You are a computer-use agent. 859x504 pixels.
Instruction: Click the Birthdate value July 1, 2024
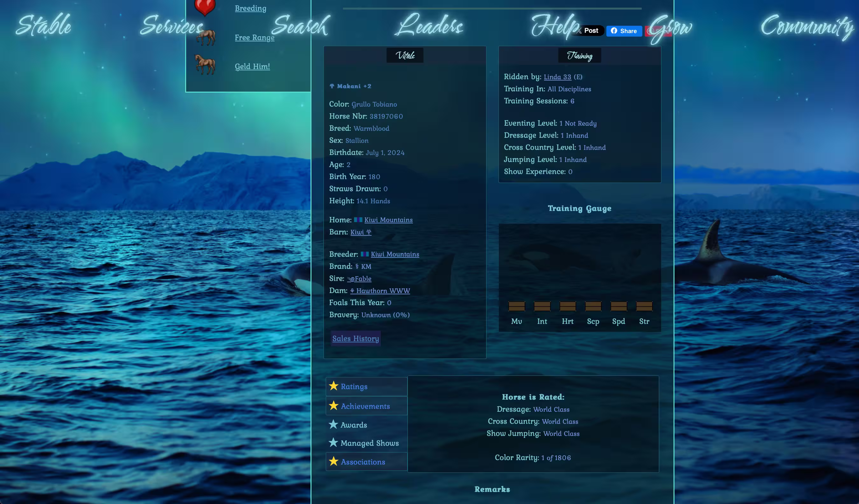pyautogui.click(x=385, y=153)
